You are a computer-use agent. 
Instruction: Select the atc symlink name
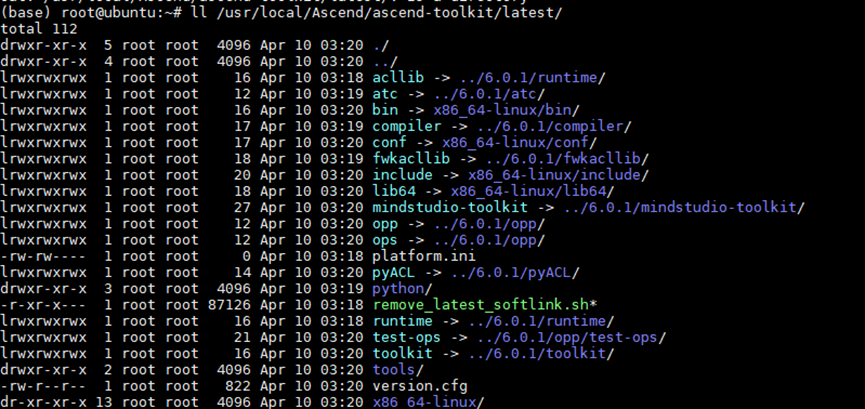pos(385,94)
